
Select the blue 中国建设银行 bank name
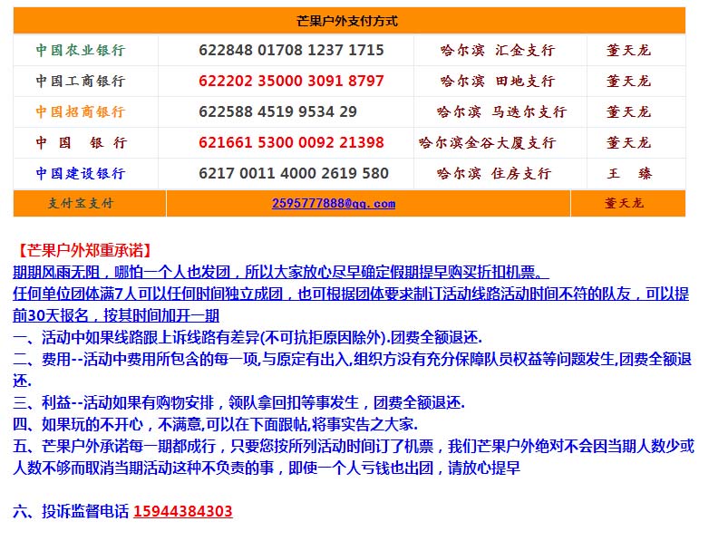(81, 173)
